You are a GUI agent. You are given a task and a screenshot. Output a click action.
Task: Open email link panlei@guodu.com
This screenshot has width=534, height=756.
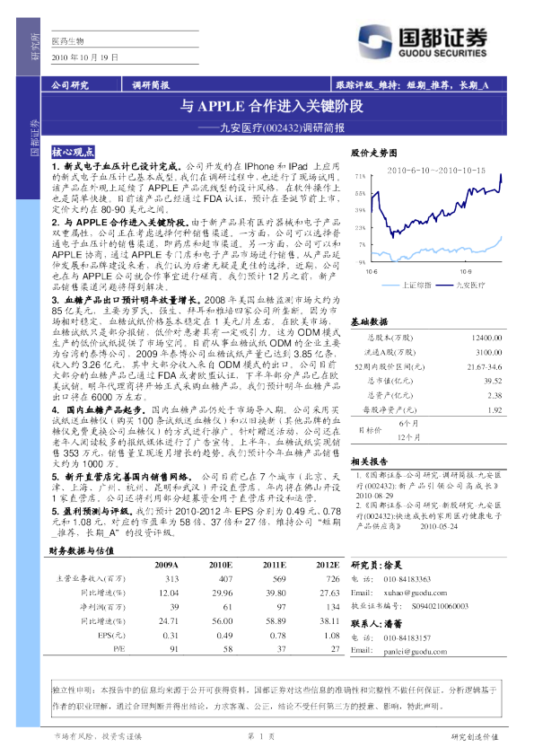[415, 651]
